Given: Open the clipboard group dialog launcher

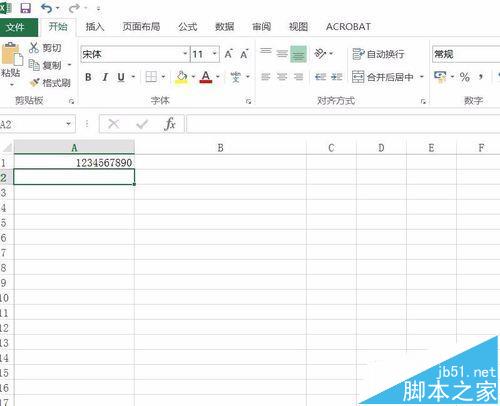Looking at the screenshot, I should [x=71, y=101].
